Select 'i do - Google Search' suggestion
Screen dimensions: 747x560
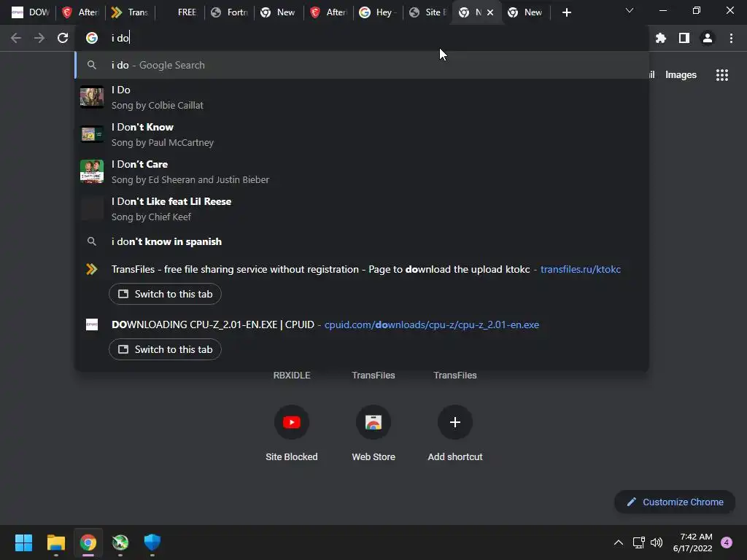(x=362, y=65)
